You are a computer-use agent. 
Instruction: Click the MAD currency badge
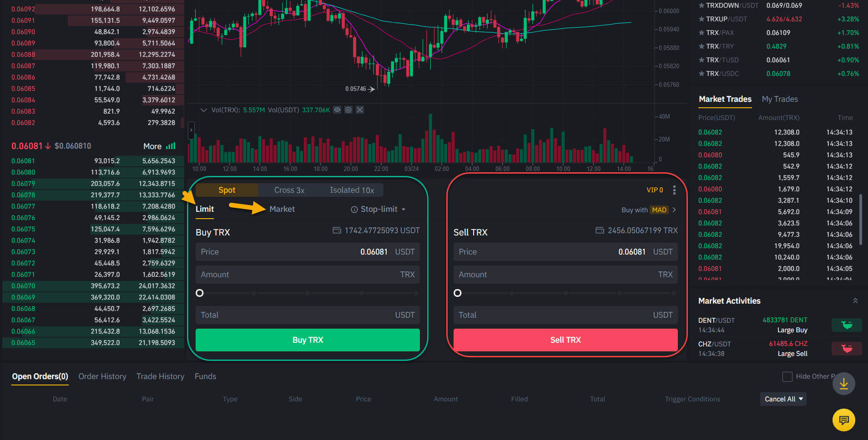coord(659,210)
